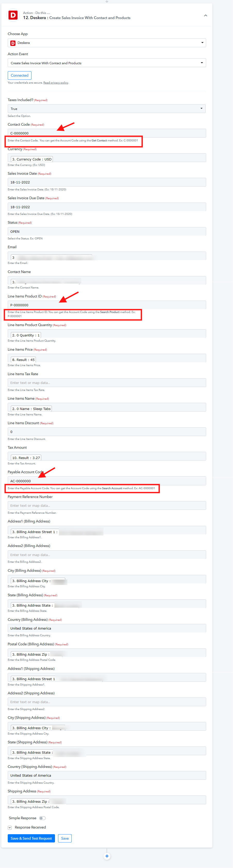This screenshot has width=233, height=868.
Task: Click the State Billing Address field
Action: pos(107,604)
